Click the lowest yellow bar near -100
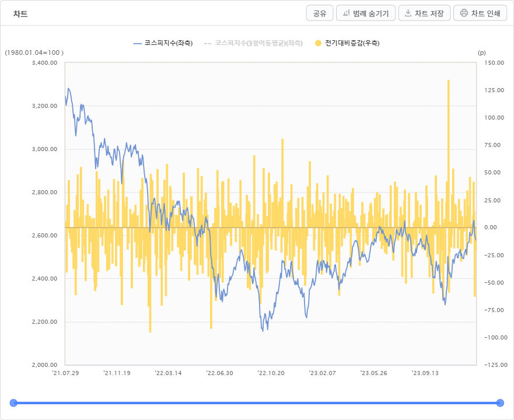The height and width of the screenshot is (420, 514). tap(150, 279)
